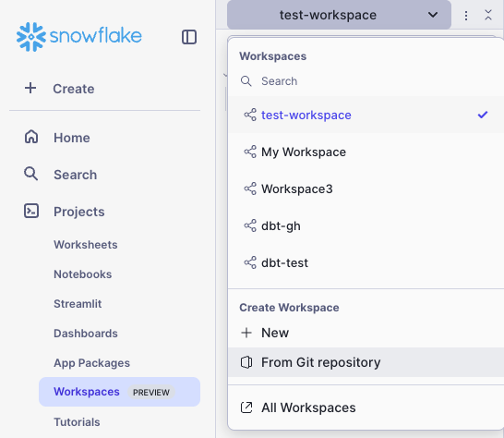Screen dimensions: 504x438
Task: Click the Git repository icon
Action: (x=246, y=362)
